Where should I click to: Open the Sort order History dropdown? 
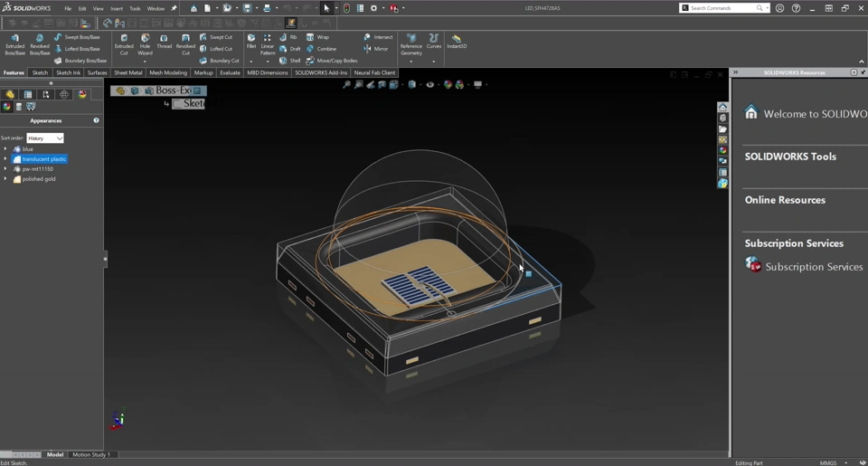pos(45,138)
